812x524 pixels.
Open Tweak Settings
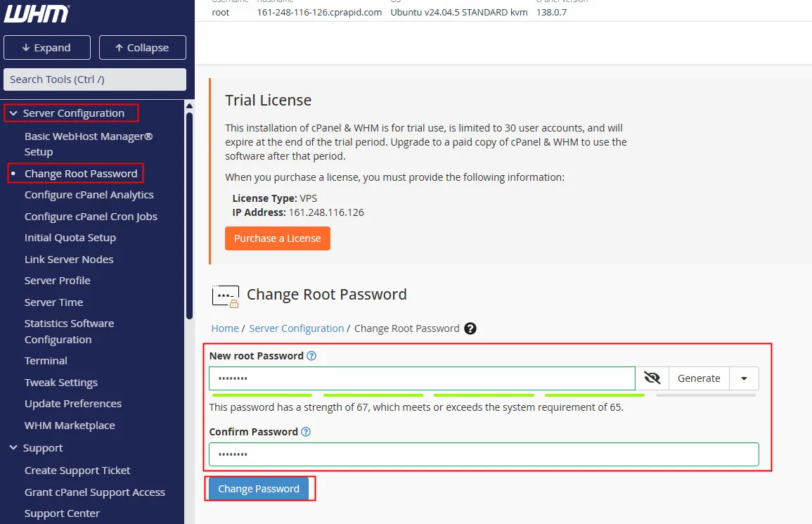coord(61,383)
